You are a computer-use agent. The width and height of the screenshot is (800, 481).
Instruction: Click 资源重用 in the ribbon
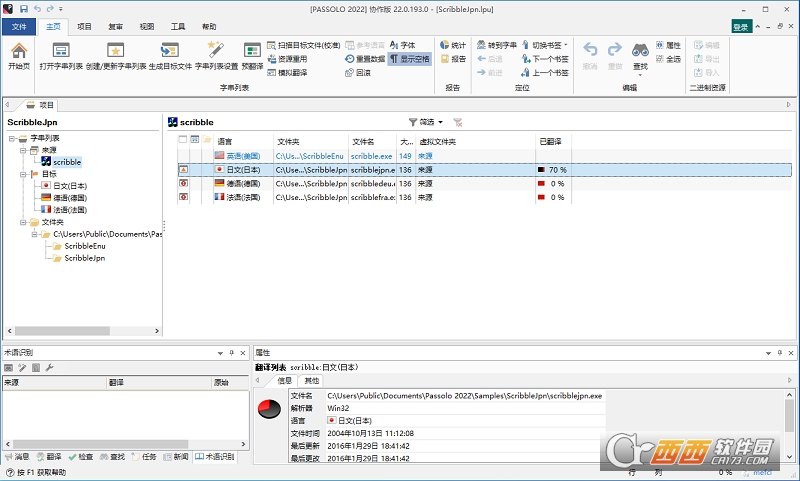point(287,59)
